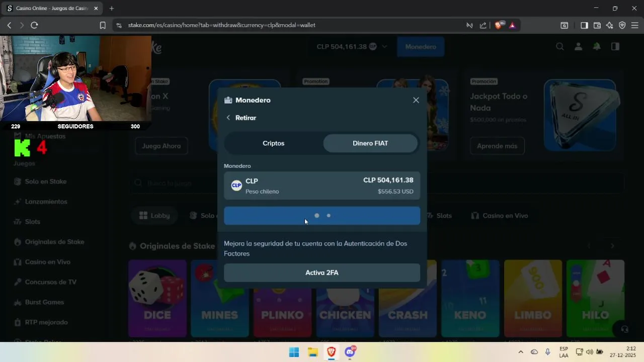Viewport: 644px width, 362px height.
Task: Open the Leo AI sparkle icon
Action: pyautogui.click(x=610, y=25)
